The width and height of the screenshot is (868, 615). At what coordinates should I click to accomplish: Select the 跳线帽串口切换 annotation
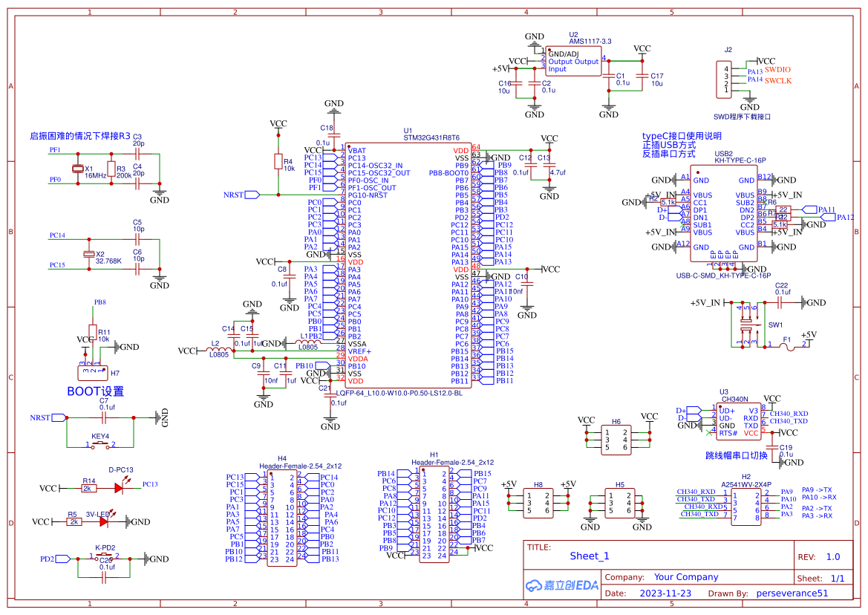tap(737, 455)
